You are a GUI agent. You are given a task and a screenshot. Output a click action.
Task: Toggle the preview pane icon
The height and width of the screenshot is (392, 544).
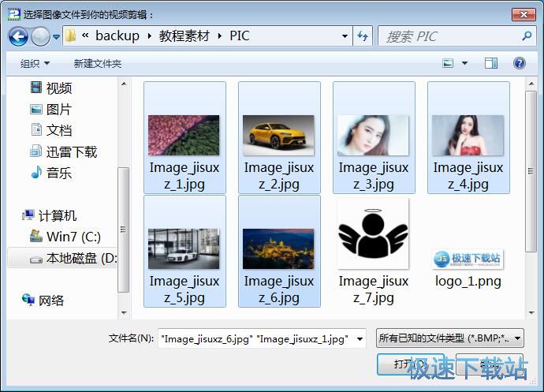(x=491, y=63)
